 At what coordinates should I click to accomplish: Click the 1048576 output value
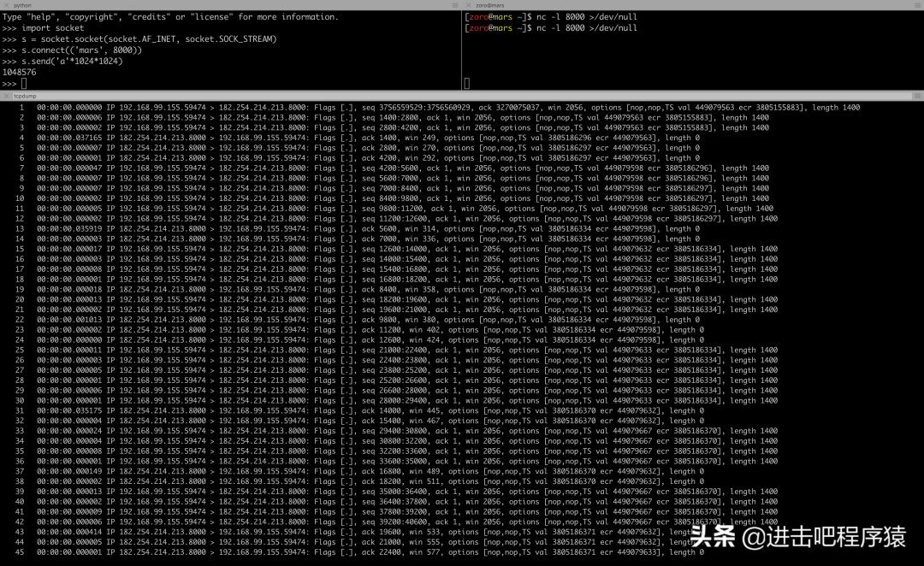point(20,73)
